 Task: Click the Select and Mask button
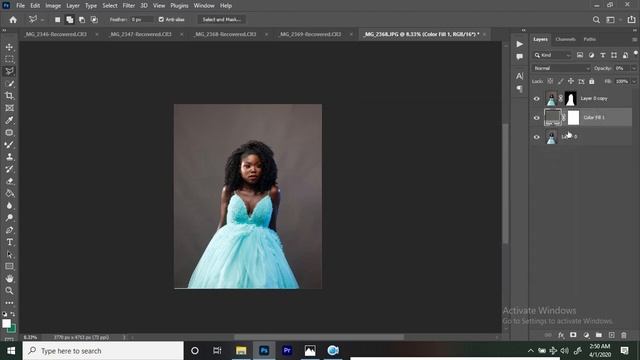222,20
